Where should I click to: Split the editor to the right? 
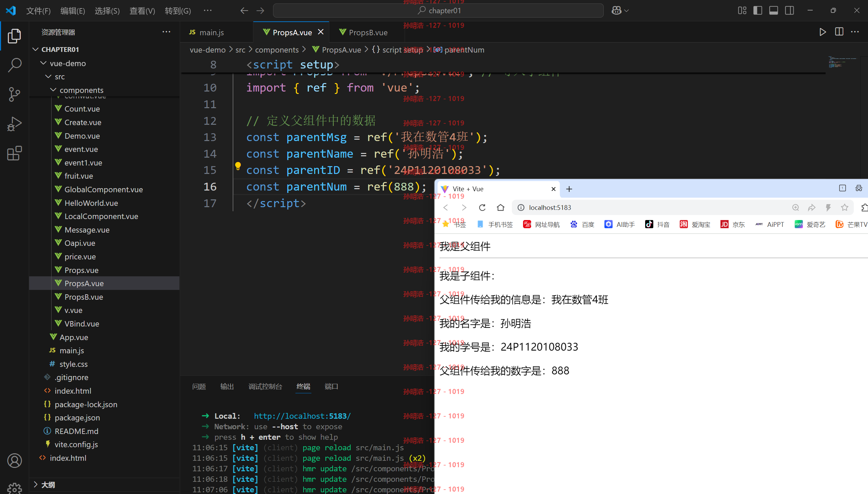pos(839,32)
